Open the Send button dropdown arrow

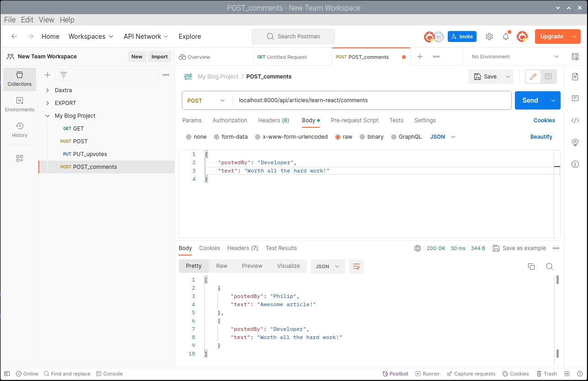pyautogui.click(x=553, y=100)
